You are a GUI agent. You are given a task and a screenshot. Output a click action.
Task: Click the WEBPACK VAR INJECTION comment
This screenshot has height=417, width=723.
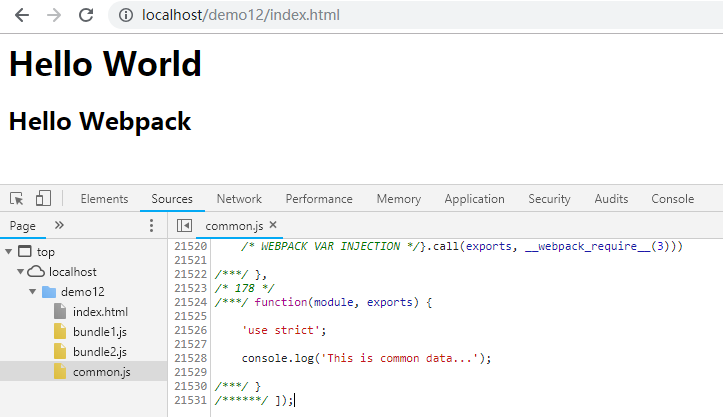tap(330, 246)
